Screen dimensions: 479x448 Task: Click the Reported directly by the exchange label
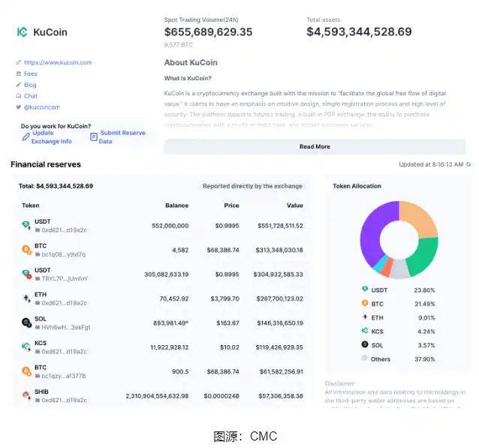(x=252, y=186)
